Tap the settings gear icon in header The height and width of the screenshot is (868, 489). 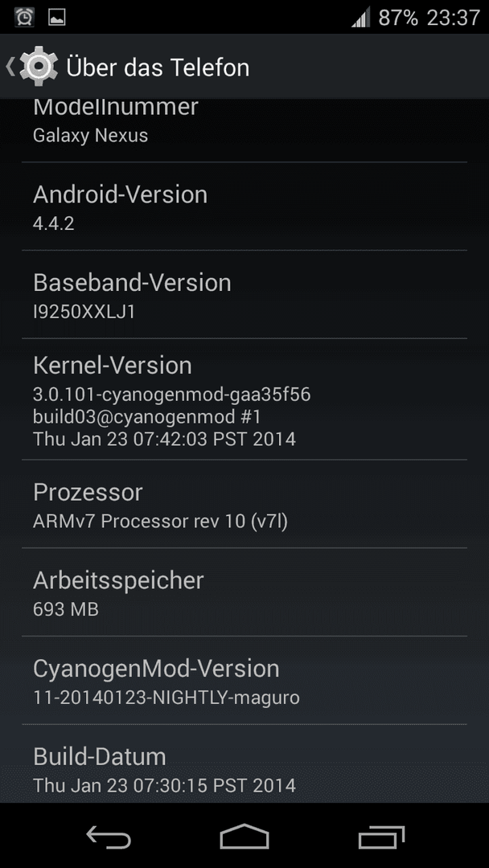[39, 67]
